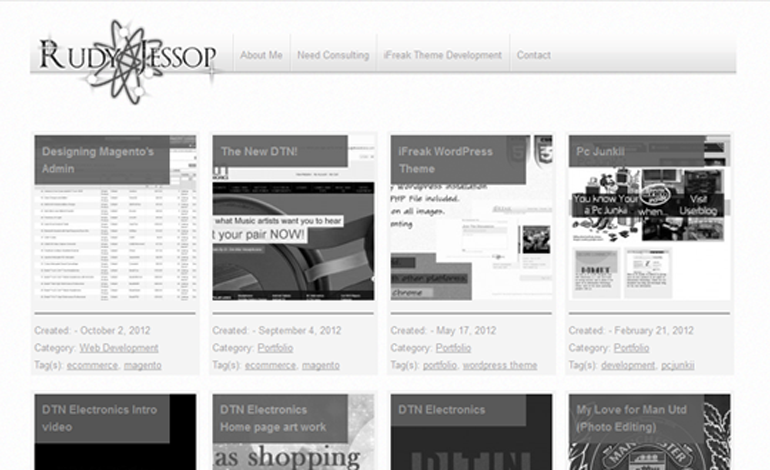The width and height of the screenshot is (770, 470).
Task: Open the About Me menu item
Action: [261, 55]
